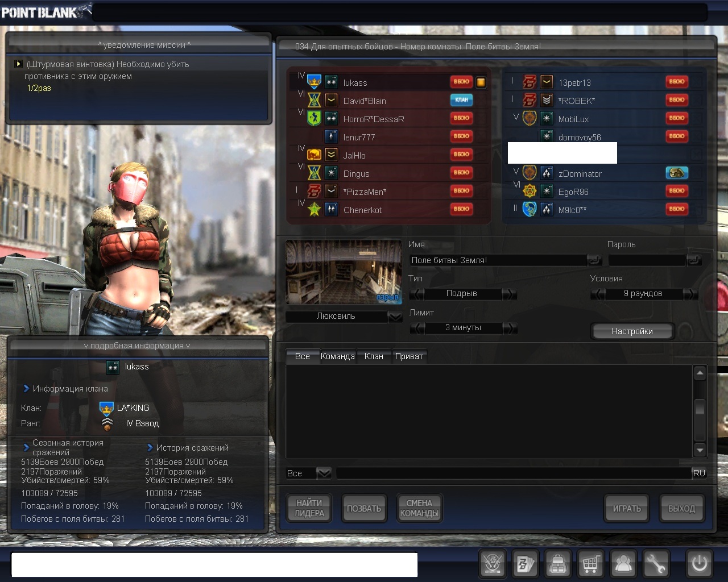
Task: Switch to the Клан chat tab
Action: coord(374,356)
